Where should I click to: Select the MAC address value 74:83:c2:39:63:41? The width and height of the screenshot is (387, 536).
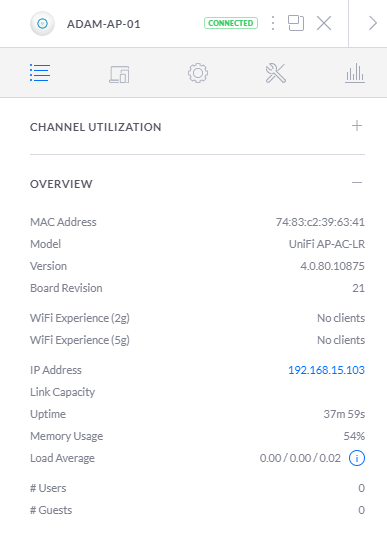pyautogui.click(x=320, y=222)
